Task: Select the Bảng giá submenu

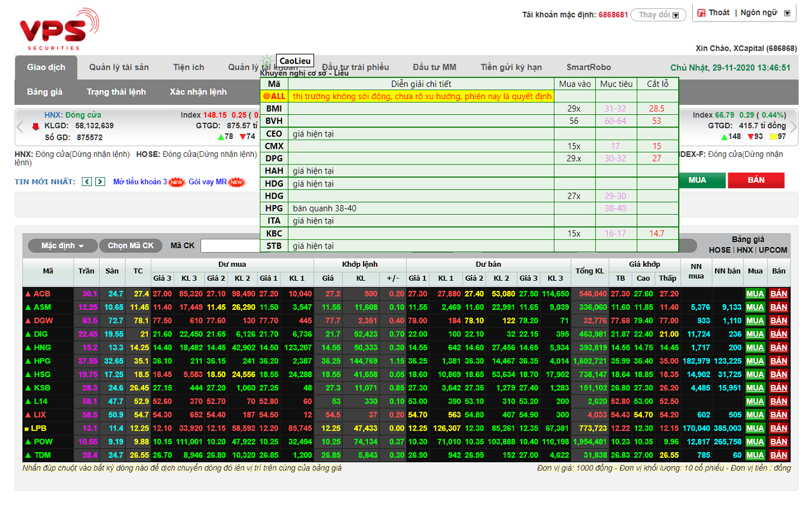Action: (44, 92)
